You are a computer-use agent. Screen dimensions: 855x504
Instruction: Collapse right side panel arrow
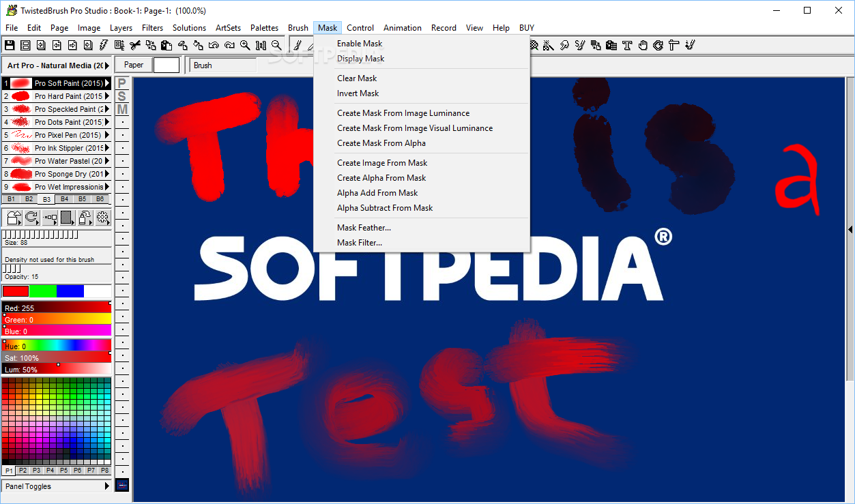pos(850,230)
